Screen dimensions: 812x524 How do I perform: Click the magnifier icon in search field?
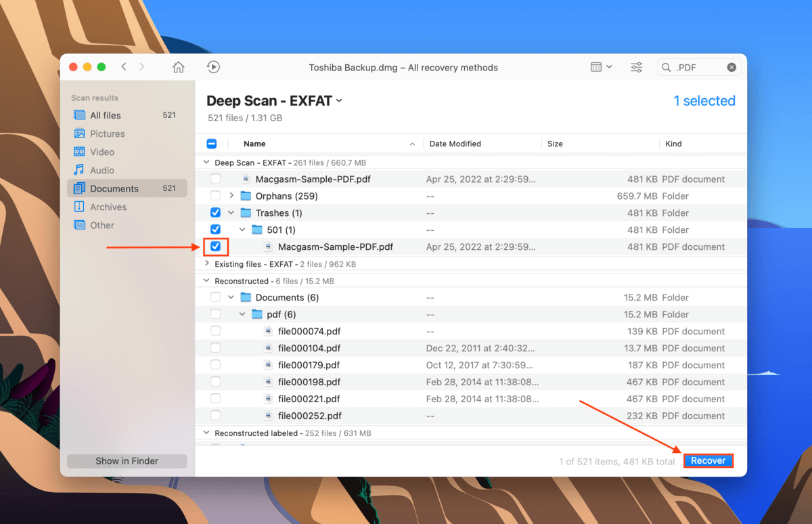667,67
